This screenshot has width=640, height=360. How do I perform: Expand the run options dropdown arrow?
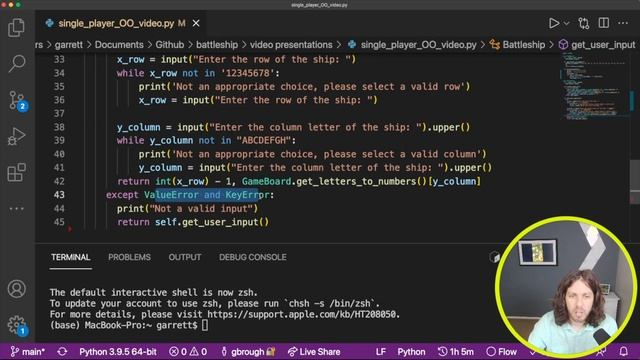point(567,24)
